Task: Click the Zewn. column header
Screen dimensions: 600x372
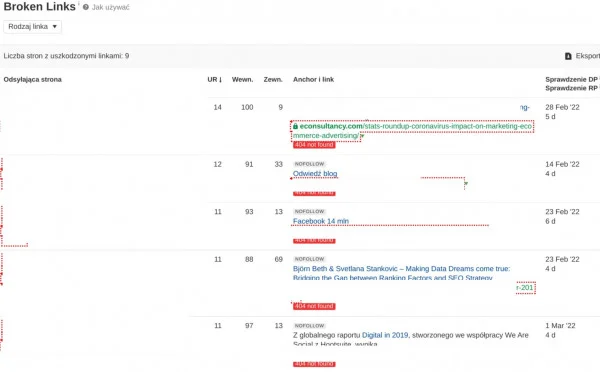Action: pos(273,80)
